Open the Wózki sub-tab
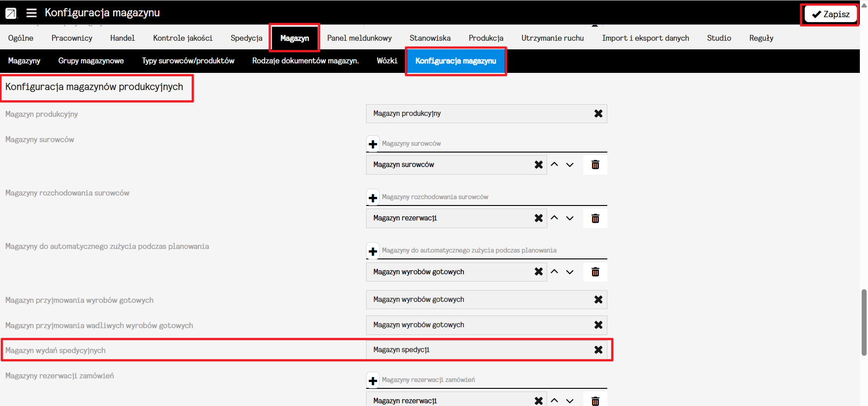This screenshot has height=406, width=868. [387, 61]
